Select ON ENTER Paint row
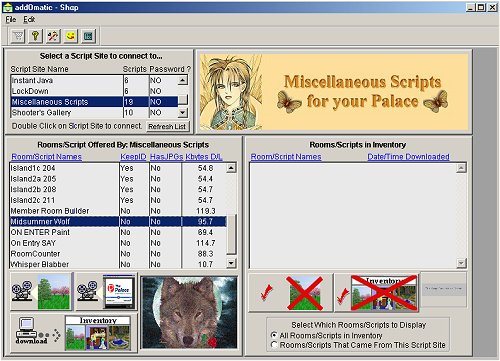This screenshot has width=500, height=361. (118, 232)
